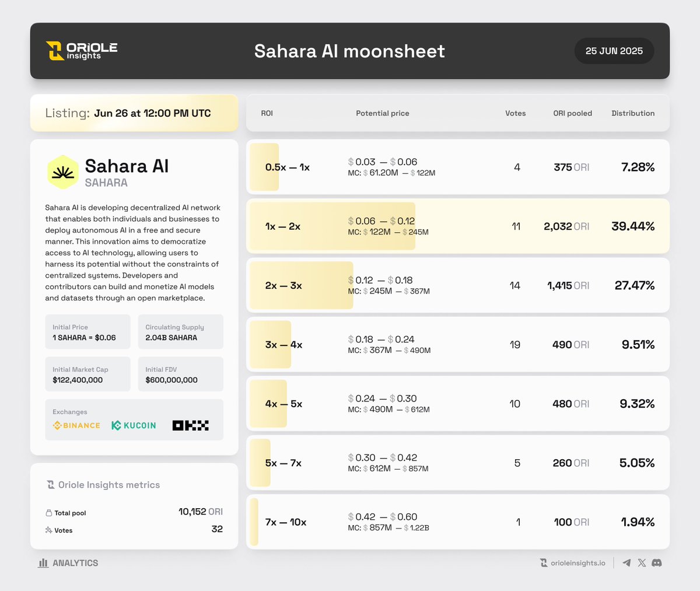Click the ROI column header

click(x=267, y=113)
